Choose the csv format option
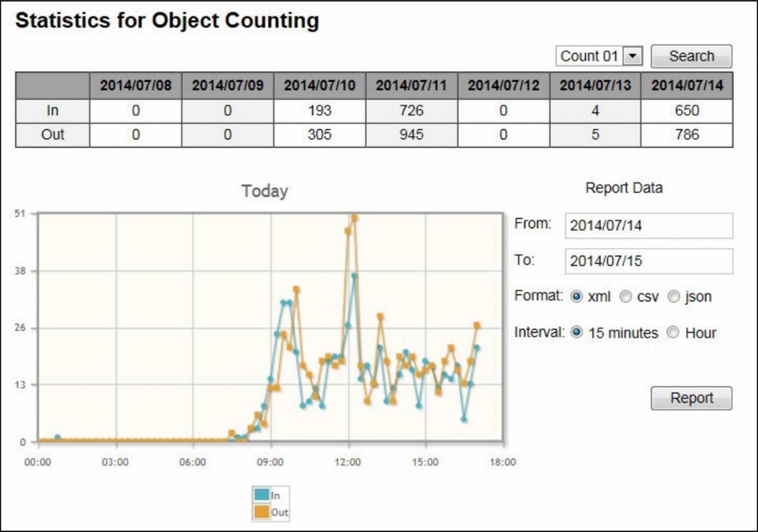The width and height of the screenshot is (758, 532). coord(626,297)
